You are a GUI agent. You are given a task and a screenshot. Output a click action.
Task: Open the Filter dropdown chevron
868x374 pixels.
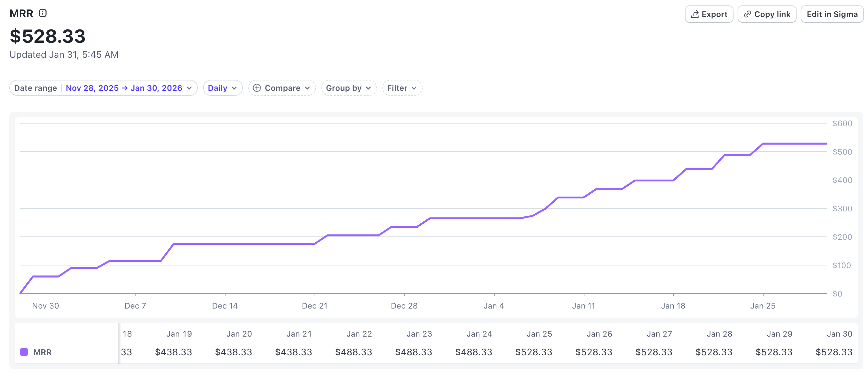tap(414, 88)
